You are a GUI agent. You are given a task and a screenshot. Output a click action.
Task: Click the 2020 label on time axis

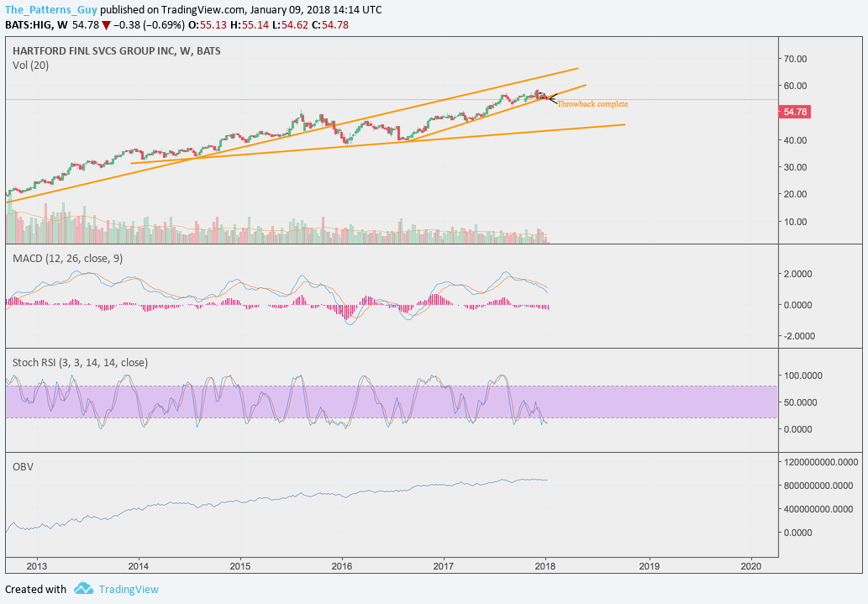tap(751, 566)
